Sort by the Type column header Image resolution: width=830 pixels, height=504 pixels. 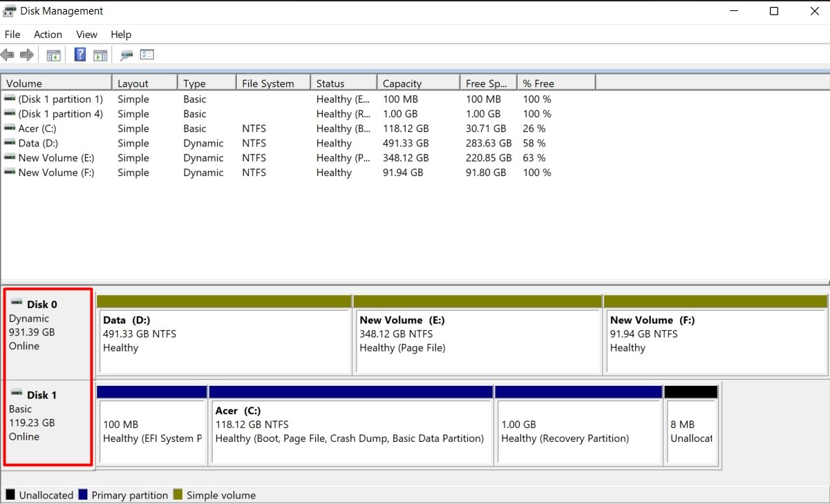click(207, 83)
